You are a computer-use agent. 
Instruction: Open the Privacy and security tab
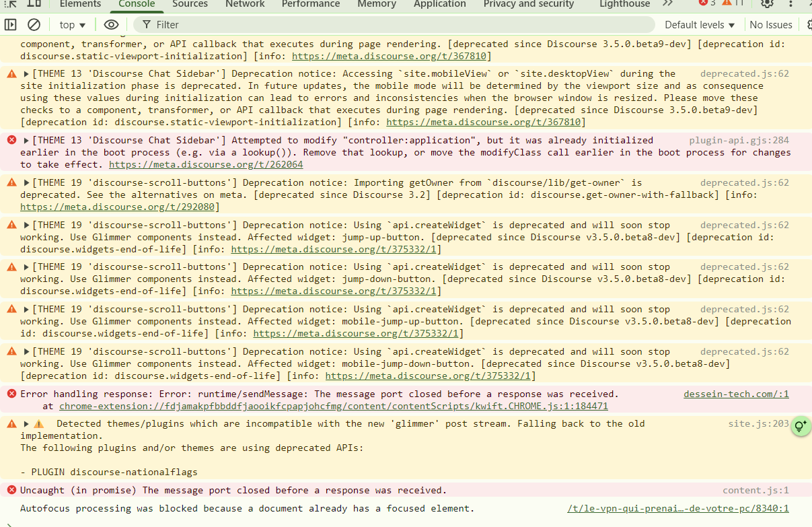click(x=529, y=4)
